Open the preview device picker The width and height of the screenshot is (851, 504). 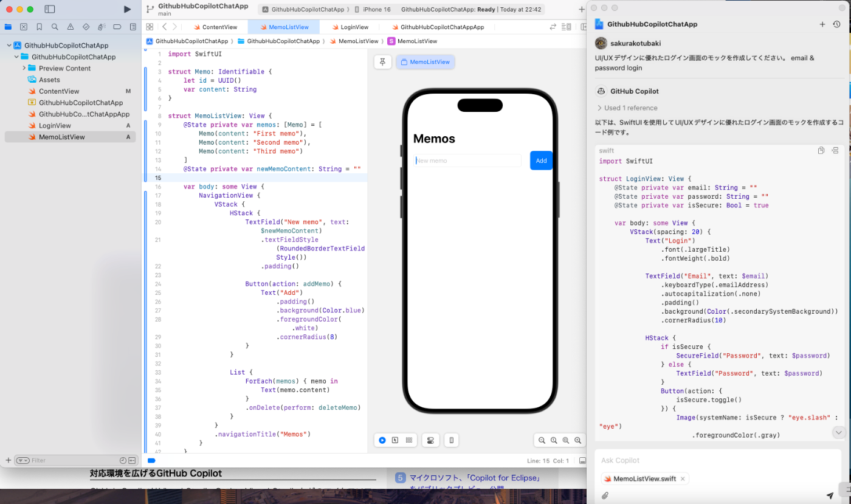coord(452,440)
